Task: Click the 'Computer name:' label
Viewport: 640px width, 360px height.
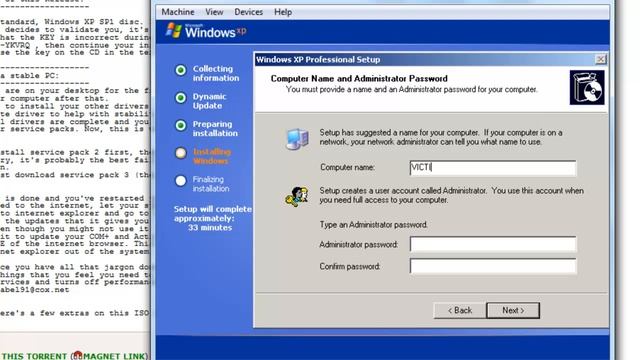Action: 347,167
